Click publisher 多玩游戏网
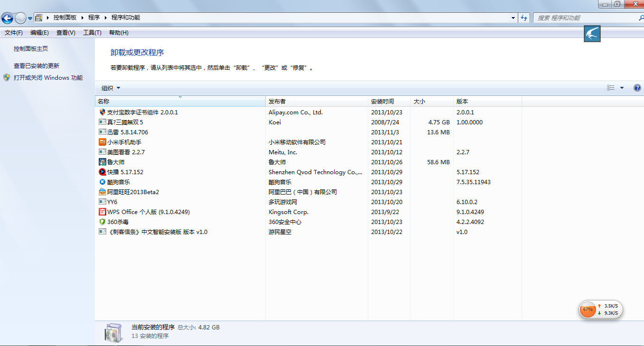The image size is (644, 346). (283, 202)
